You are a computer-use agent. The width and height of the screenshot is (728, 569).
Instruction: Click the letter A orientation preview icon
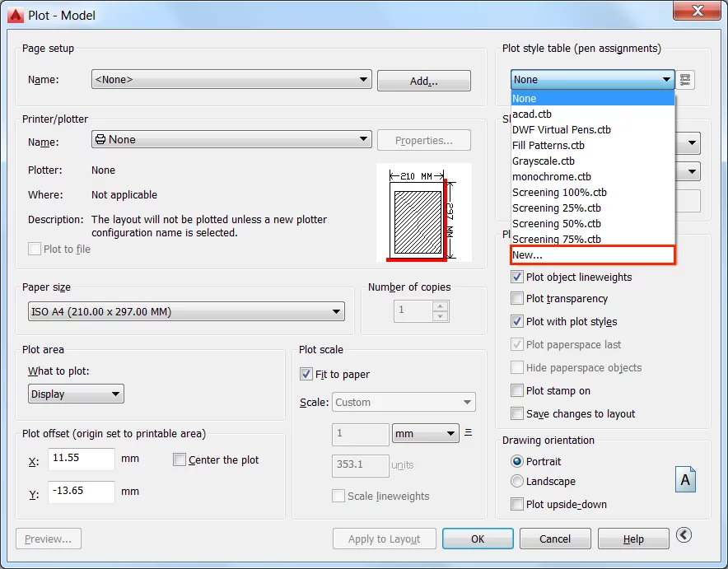(x=685, y=479)
